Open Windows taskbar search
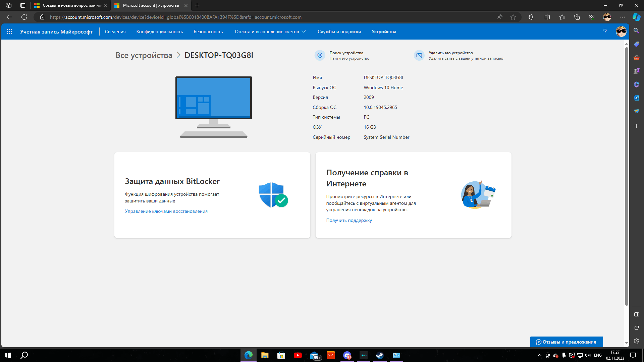The image size is (644, 362). pyautogui.click(x=24, y=355)
